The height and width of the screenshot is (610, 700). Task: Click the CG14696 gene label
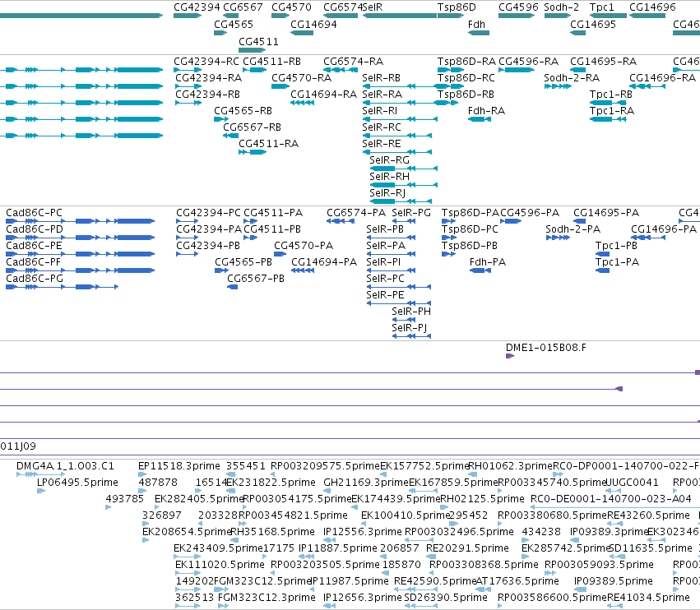(x=652, y=7)
